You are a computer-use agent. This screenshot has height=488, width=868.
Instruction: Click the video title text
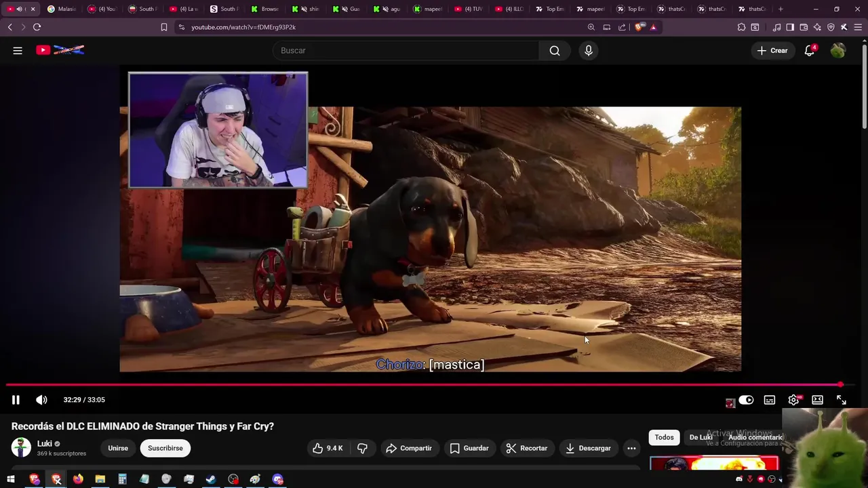pyautogui.click(x=142, y=426)
